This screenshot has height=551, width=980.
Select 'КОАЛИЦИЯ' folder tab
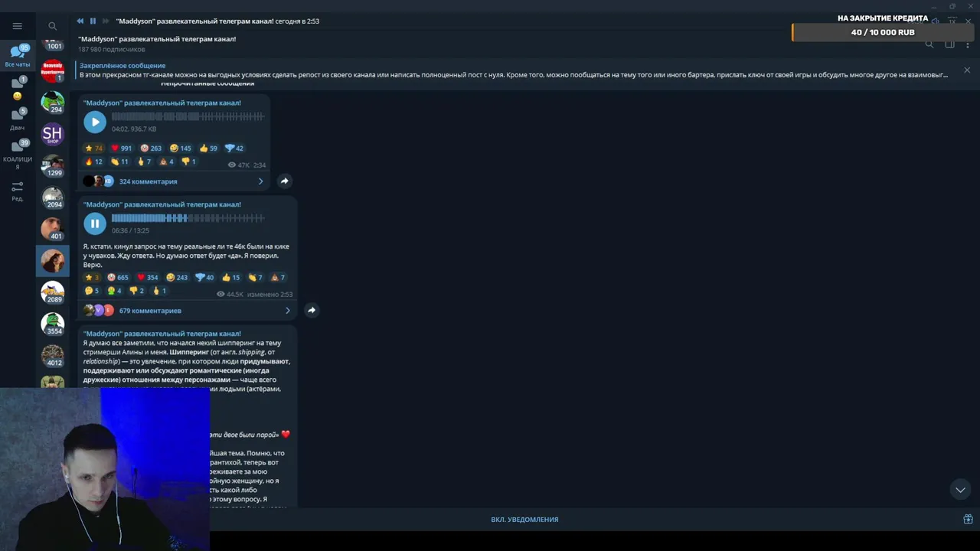[x=18, y=155]
